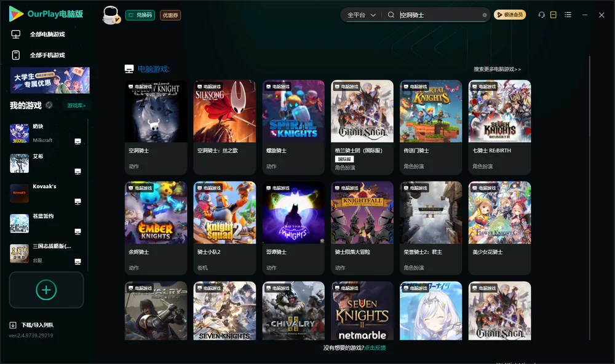This screenshot has height=364, width=615.
Task: Refresh the 我的游戏 list
Action: [x=49, y=105]
